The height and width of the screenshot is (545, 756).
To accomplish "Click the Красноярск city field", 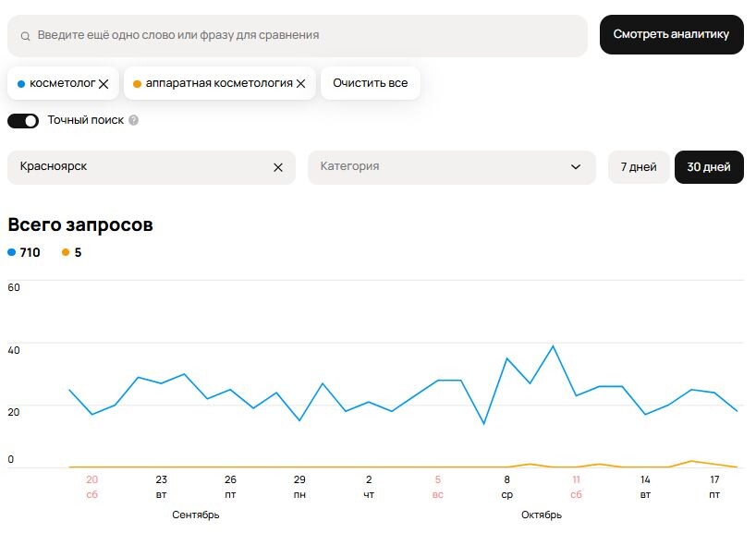I will click(139, 167).
